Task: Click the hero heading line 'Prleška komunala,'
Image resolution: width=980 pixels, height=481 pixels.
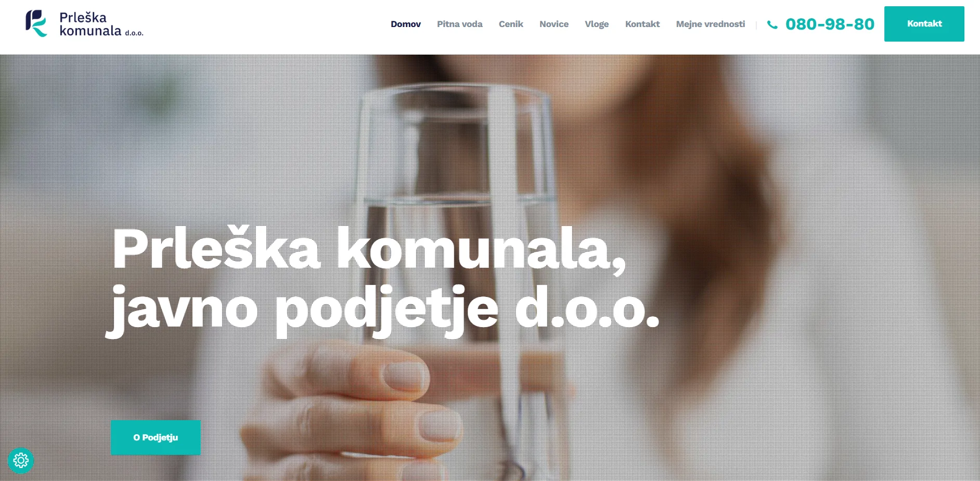Action: [369, 250]
